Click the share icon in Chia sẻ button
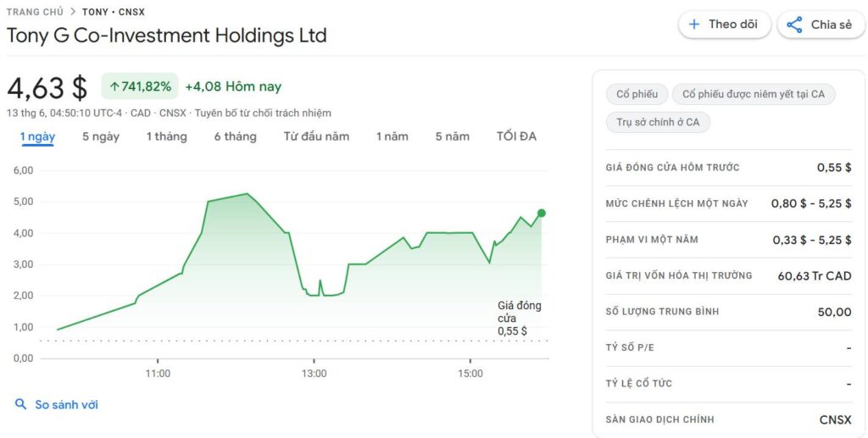This screenshot has height=438, width=868. tap(794, 25)
